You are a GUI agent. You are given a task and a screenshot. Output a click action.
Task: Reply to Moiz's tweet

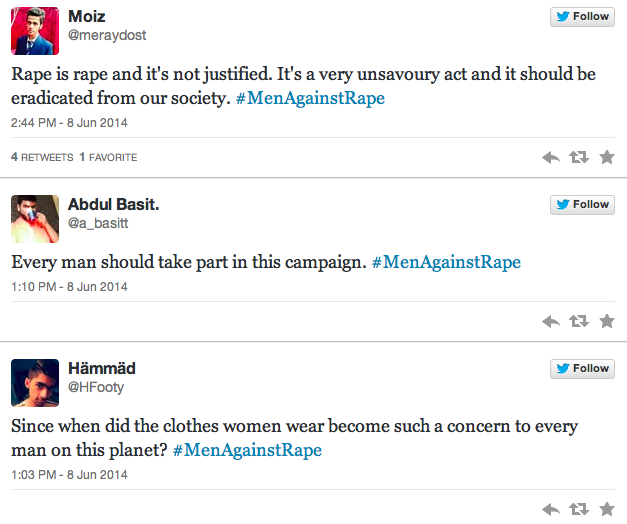tap(551, 157)
